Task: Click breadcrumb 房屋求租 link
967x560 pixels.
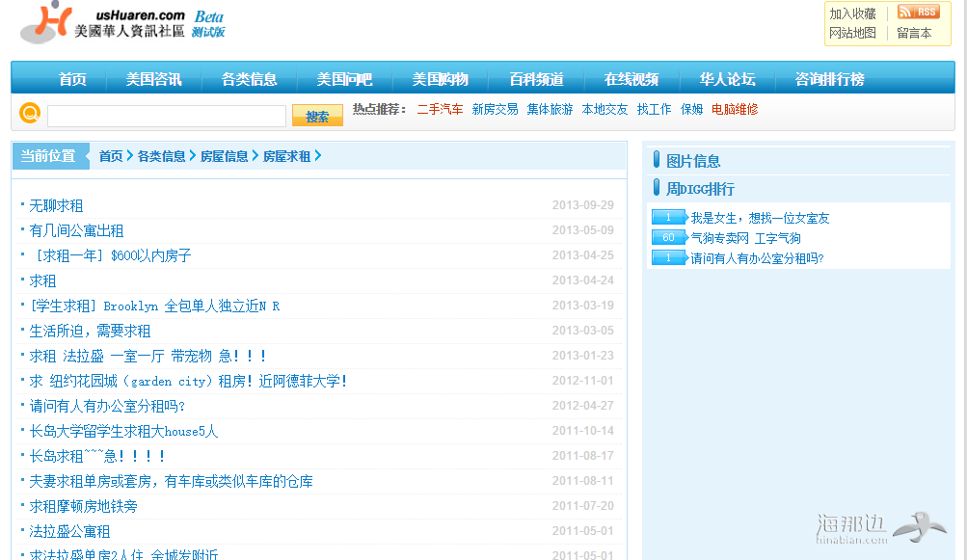Action: 286,156
